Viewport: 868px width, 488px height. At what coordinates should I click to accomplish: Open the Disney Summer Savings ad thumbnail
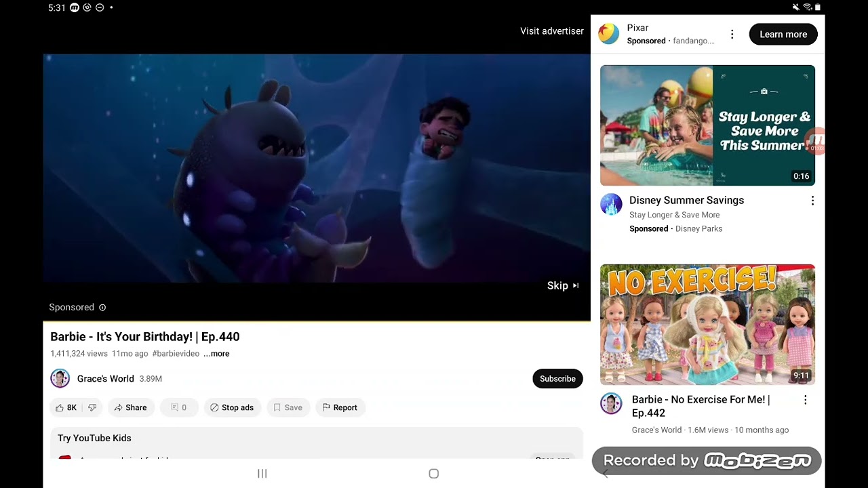tap(707, 125)
